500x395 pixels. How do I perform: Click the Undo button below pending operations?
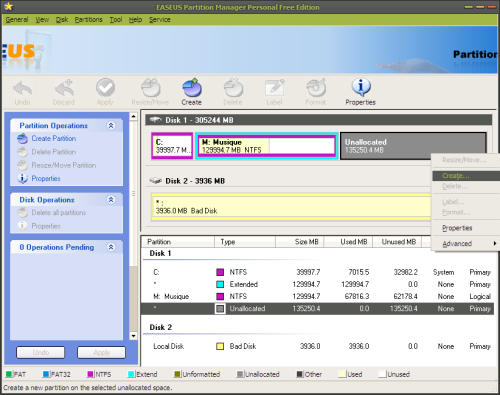click(x=41, y=352)
